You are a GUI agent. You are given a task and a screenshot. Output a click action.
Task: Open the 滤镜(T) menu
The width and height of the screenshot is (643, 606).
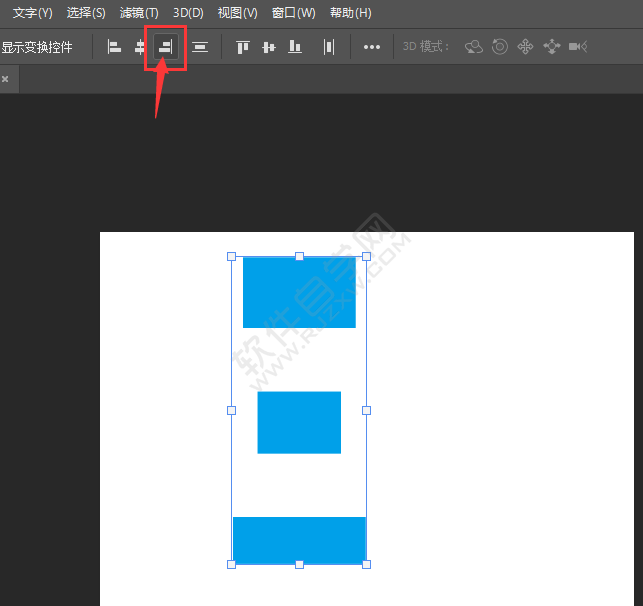pos(139,13)
